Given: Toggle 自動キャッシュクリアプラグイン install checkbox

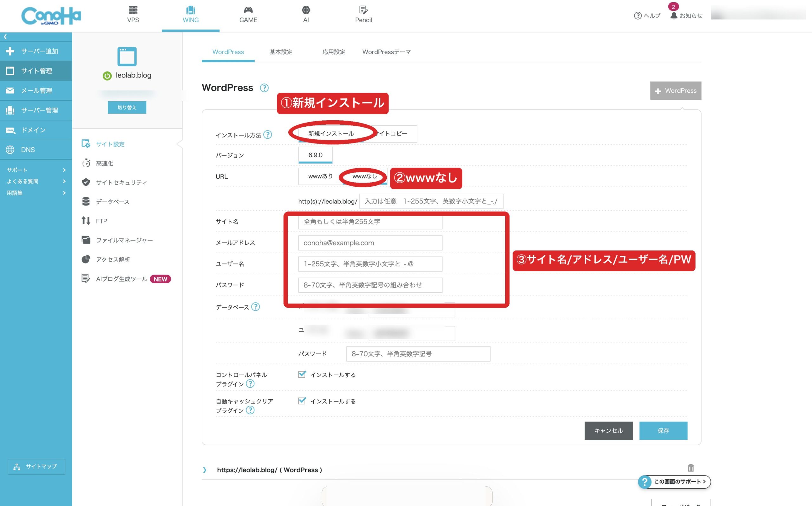Looking at the screenshot, I should tap(302, 401).
